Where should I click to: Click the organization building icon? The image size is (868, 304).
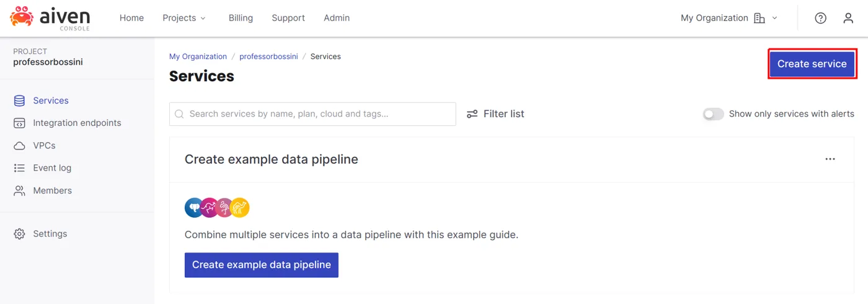759,18
